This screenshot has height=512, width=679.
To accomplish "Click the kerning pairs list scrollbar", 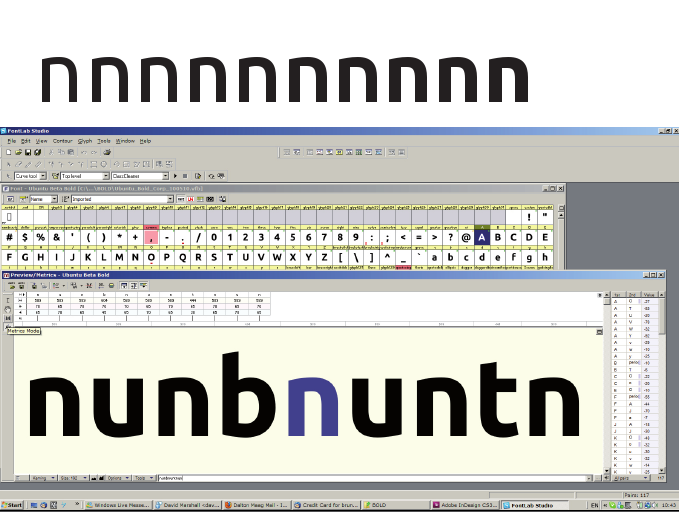I will click(662, 383).
